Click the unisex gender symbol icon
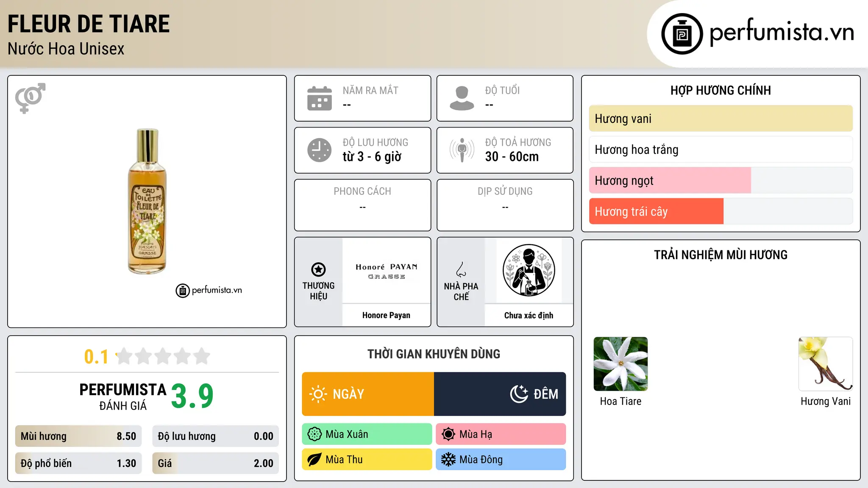 coord(30,98)
